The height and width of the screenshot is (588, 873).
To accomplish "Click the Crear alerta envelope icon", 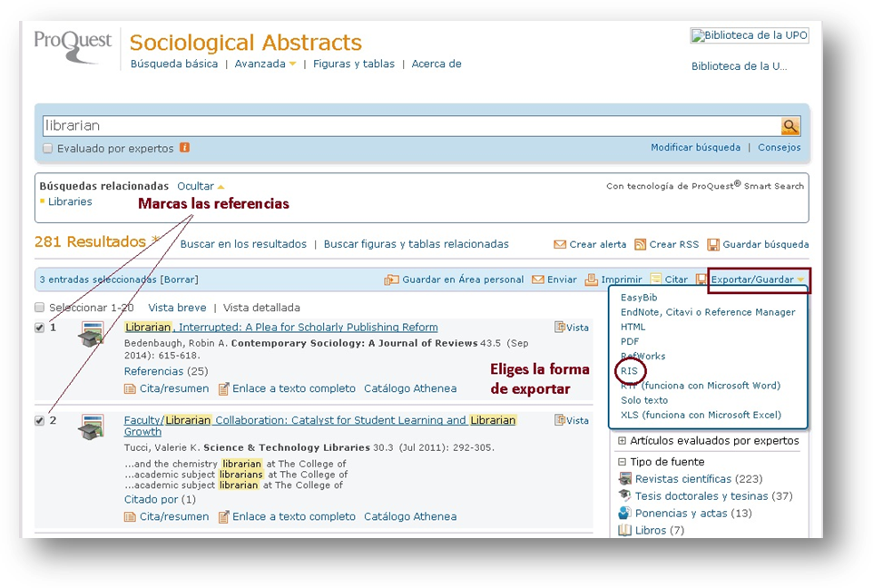I will point(560,245).
